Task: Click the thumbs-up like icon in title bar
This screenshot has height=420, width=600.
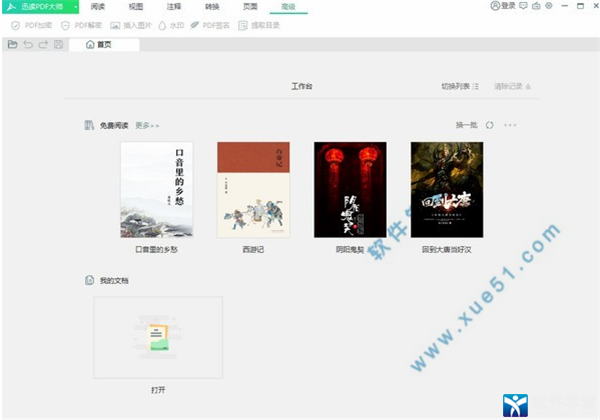Action: [x=536, y=6]
